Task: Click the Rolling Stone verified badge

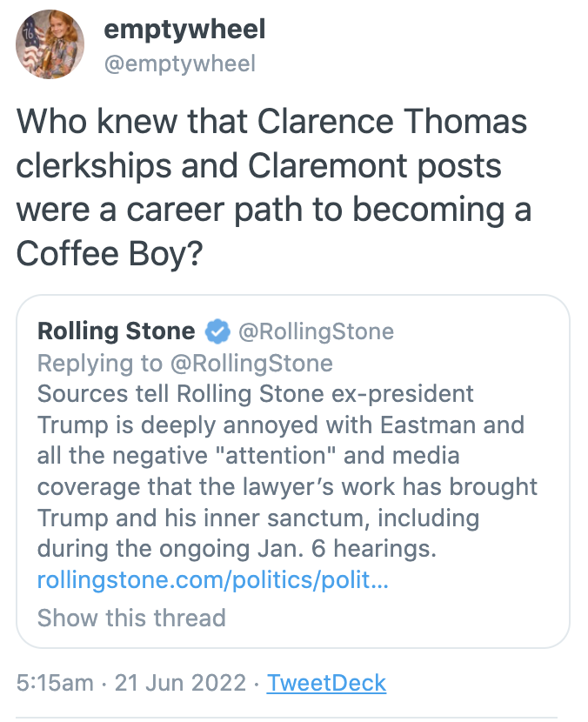Action: pos(217,331)
